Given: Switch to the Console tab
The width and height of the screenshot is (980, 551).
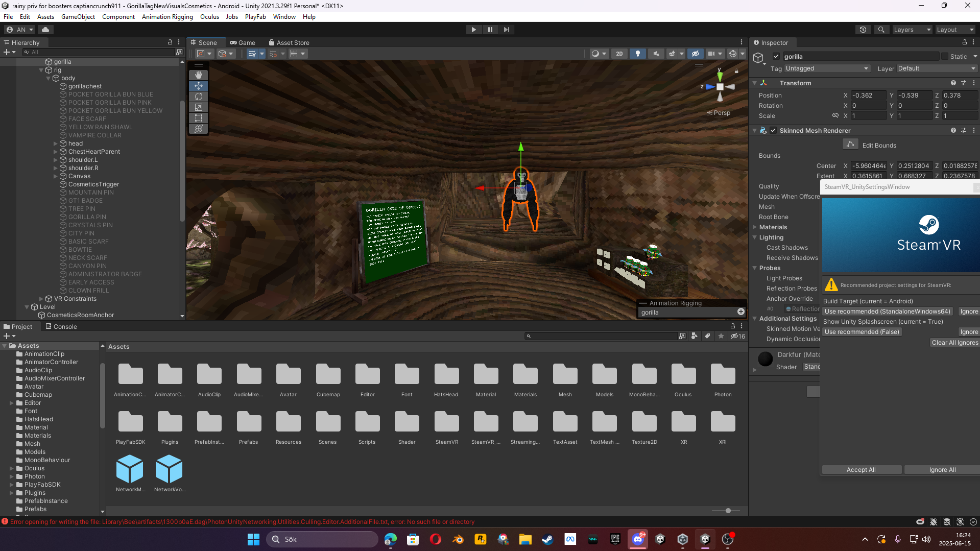Looking at the screenshot, I should (61, 327).
